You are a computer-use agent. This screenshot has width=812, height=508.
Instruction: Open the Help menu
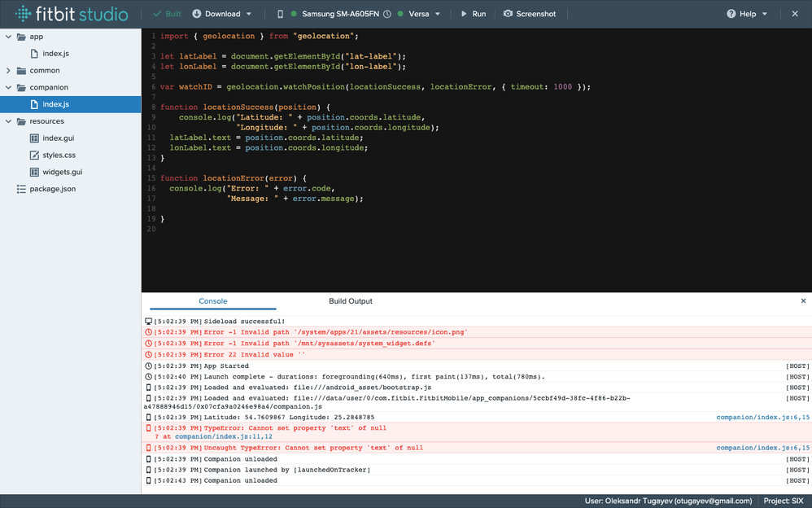pyautogui.click(x=747, y=14)
